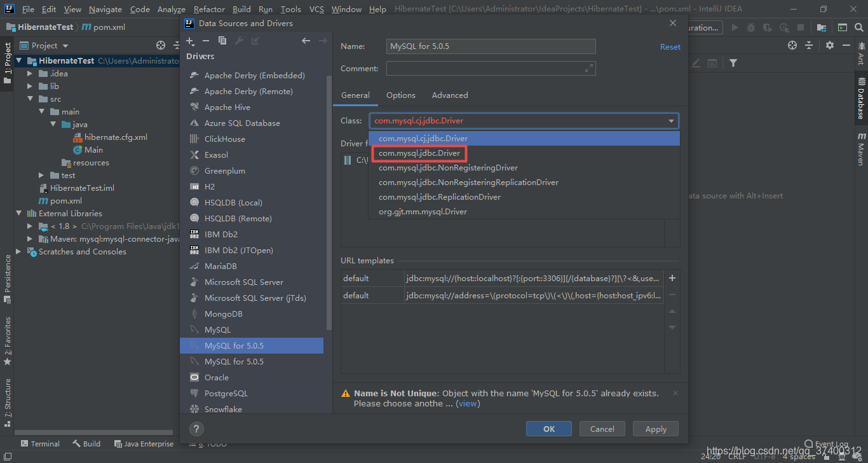868x463 pixels.
Task: Open Terminal tool window at the bottom
Action: [x=40, y=444]
